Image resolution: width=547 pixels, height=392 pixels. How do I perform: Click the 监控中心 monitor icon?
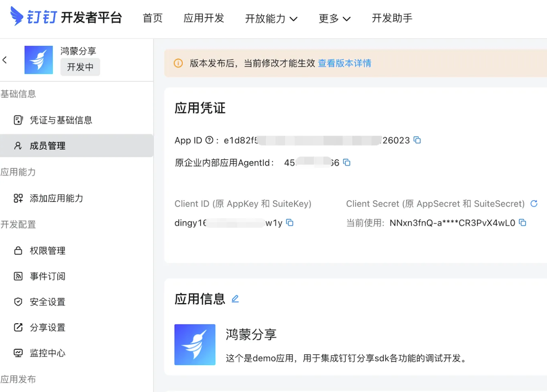[x=18, y=353]
